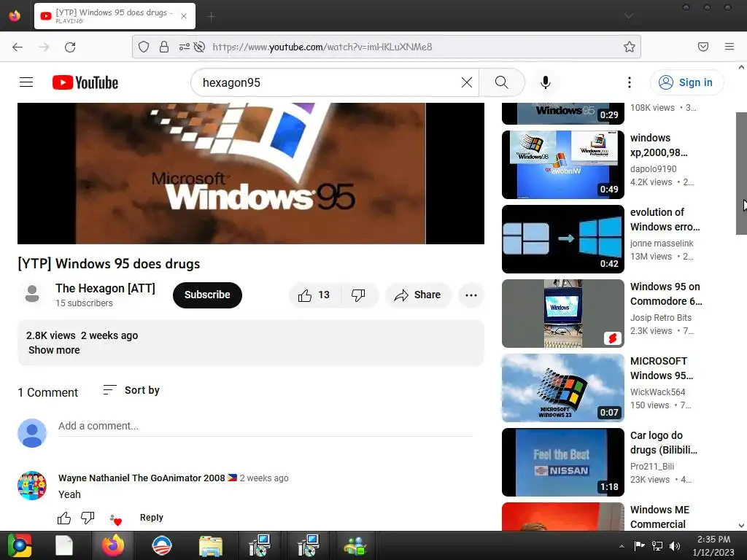This screenshot has height=560, width=747.
Task: Dislike the video
Action: pyautogui.click(x=359, y=295)
